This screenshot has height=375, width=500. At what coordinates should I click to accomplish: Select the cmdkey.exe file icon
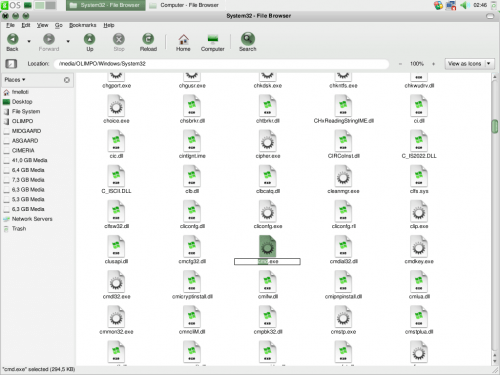click(419, 247)
